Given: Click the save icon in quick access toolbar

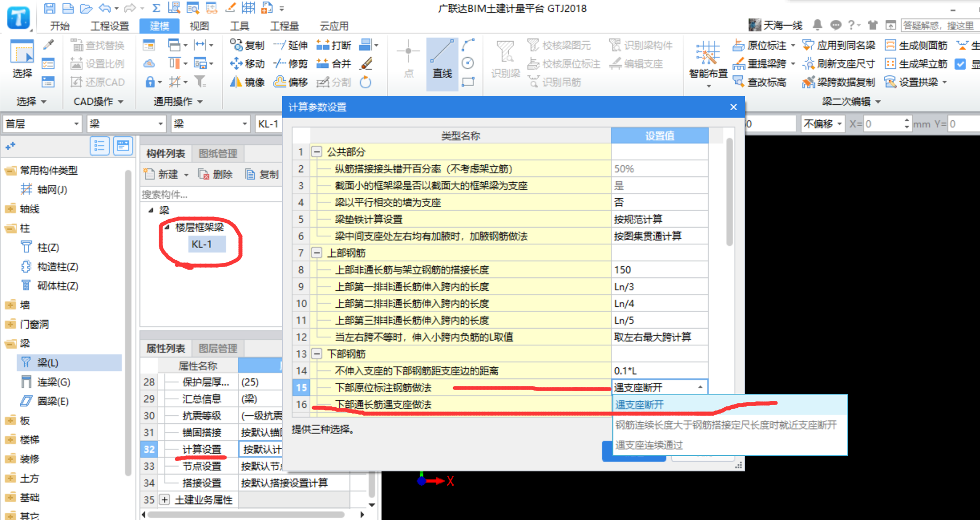Looking at the screenshot, I should (49, 8).
